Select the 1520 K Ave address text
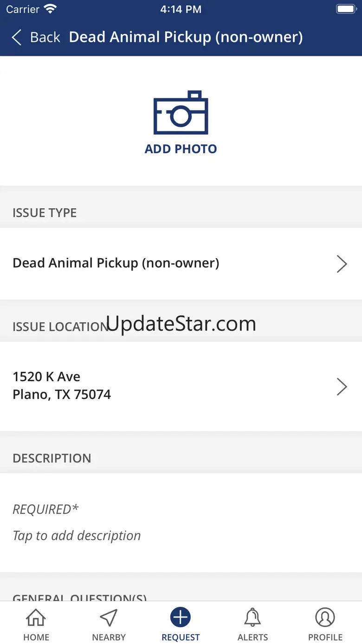The height and width of the screenshot is (644, 362). 46,377
